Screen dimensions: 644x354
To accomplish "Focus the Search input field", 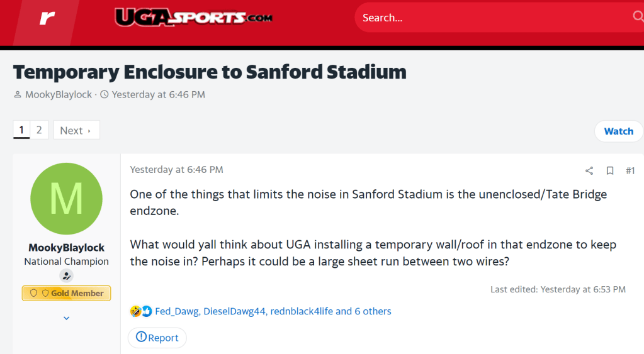I will click(491, 18).
